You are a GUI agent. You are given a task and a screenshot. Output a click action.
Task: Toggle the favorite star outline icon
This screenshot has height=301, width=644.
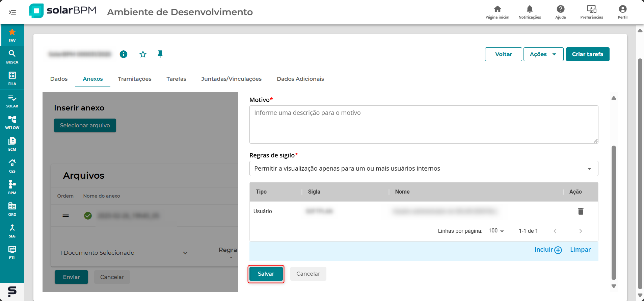tap(143, 54)
